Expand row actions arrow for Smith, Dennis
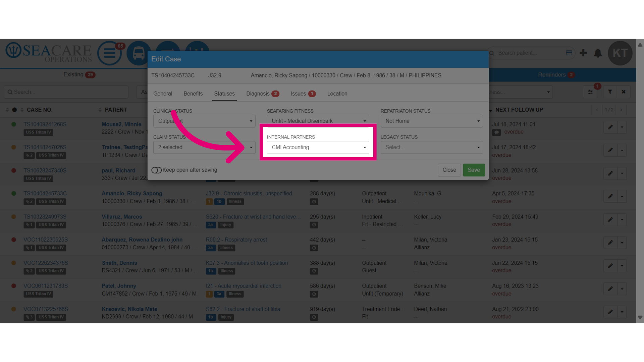Screen dimensions: 644x362 click(622, 266)
